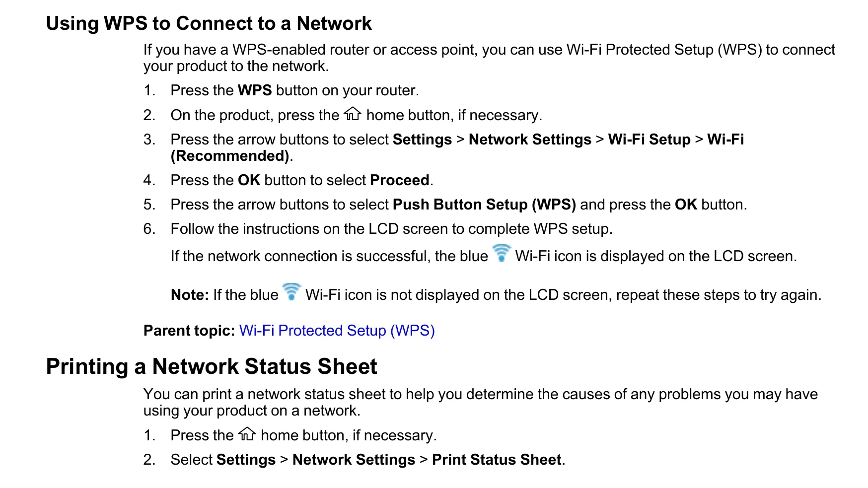This screenshot has width=868, height=488.
Task: Open the Wi-Fi Protected Setup (WPS) link
Action: click(337, 331)
